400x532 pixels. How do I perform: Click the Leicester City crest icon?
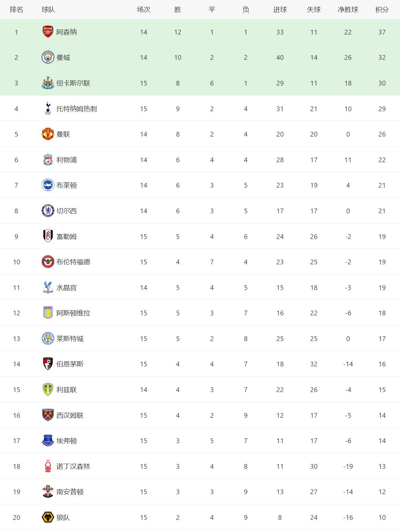point(48,339)
